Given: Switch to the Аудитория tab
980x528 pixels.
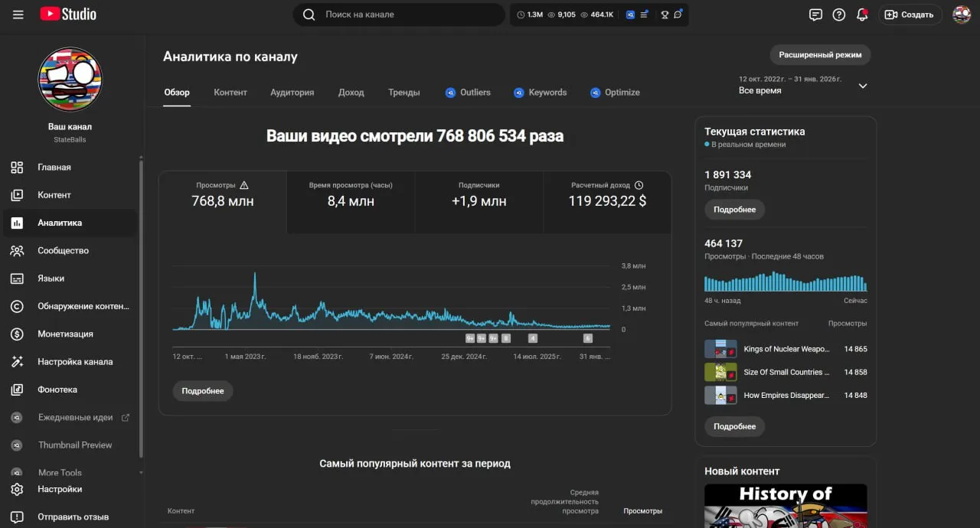Looking at the screenshot, I should (292, 92).
